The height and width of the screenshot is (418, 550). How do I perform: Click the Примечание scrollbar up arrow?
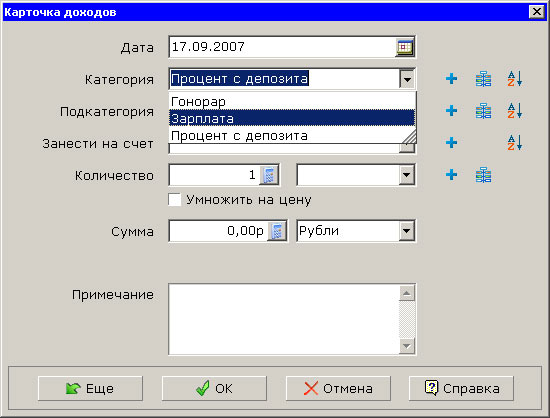point(407,293)
